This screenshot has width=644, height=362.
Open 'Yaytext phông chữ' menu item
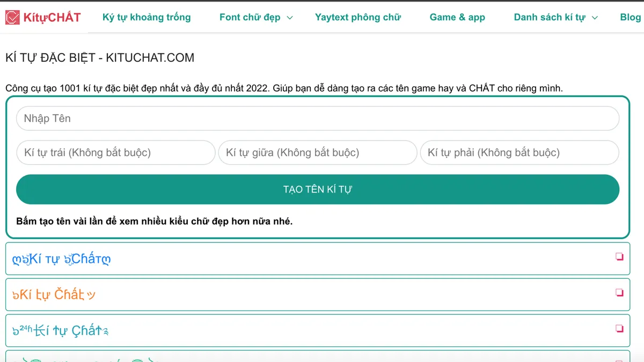[358, 17]
